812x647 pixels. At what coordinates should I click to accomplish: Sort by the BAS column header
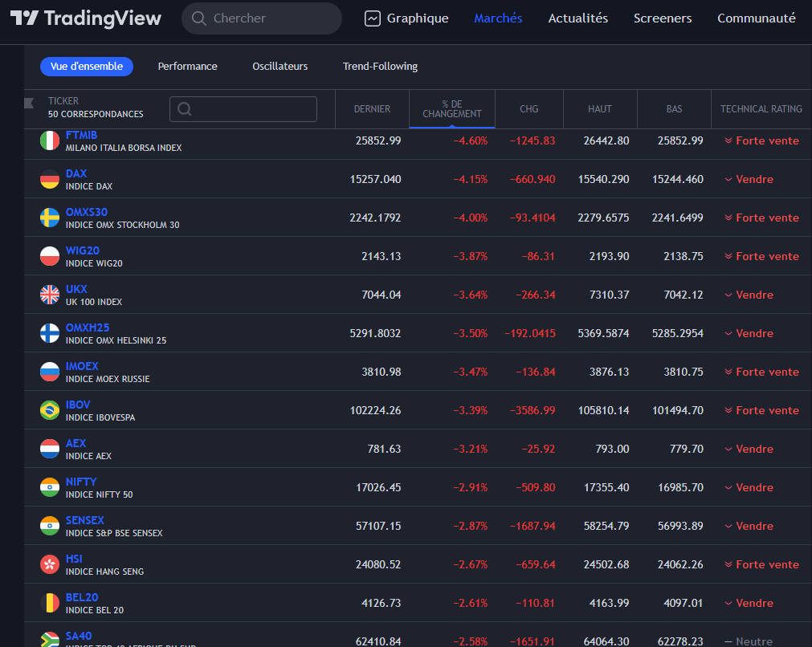click(674, 108)
